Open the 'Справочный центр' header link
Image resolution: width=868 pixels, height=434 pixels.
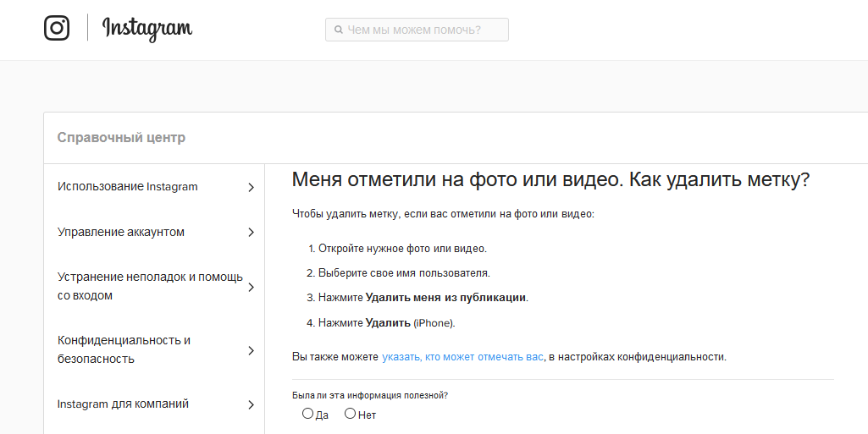click(121, 138)
